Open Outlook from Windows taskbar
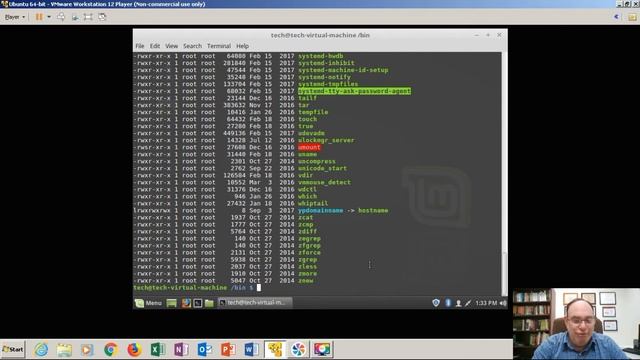Image resolution: width=640 pixels, height=360 pixels. (204, 349)
